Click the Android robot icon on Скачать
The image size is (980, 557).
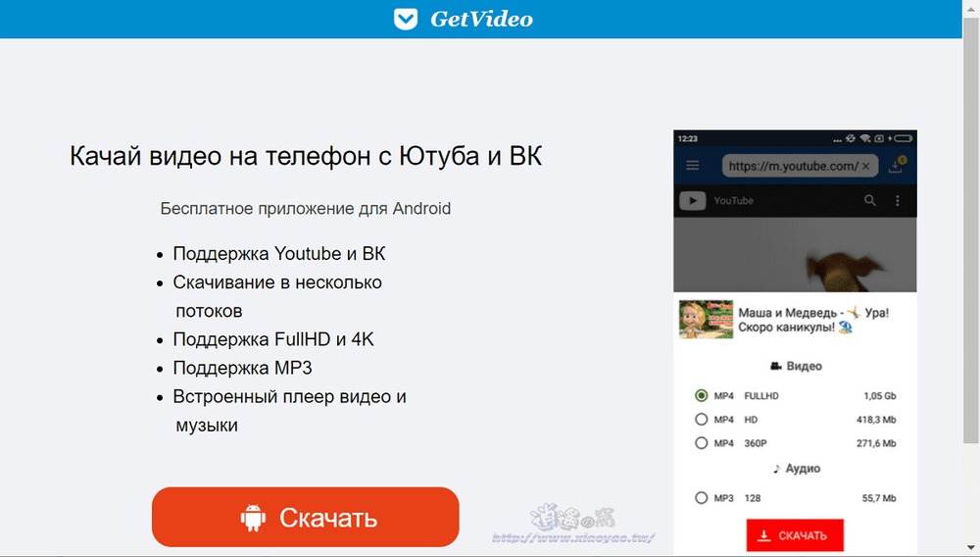click(254, 517)
